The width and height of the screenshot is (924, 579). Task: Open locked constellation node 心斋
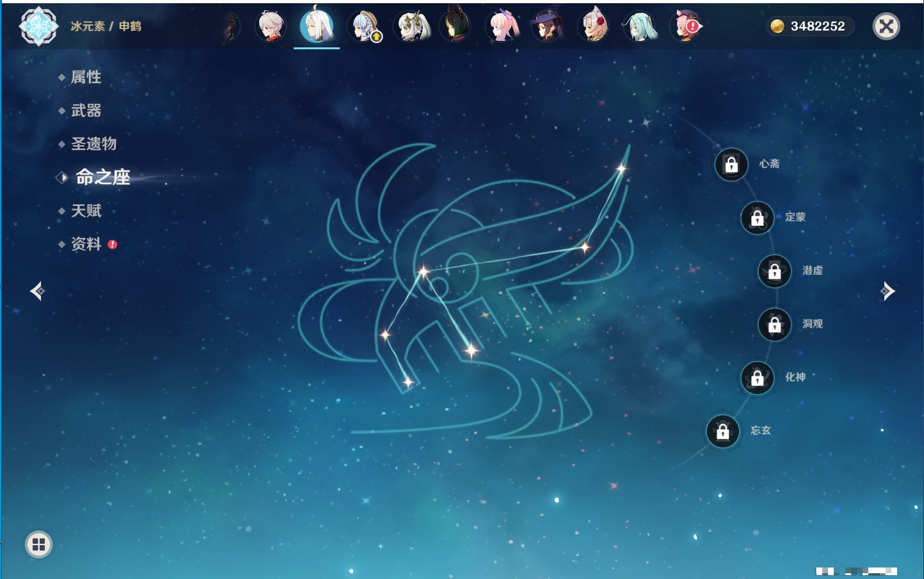(x=731, y=164)
